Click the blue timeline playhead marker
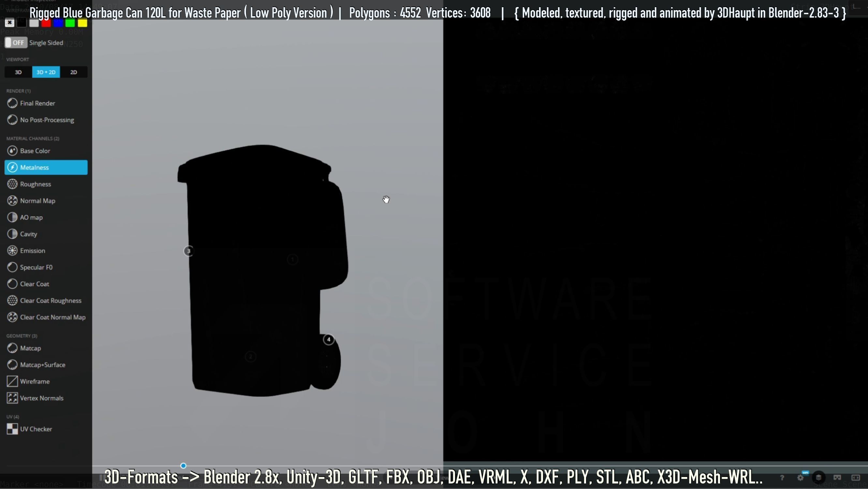 point(183,466)
